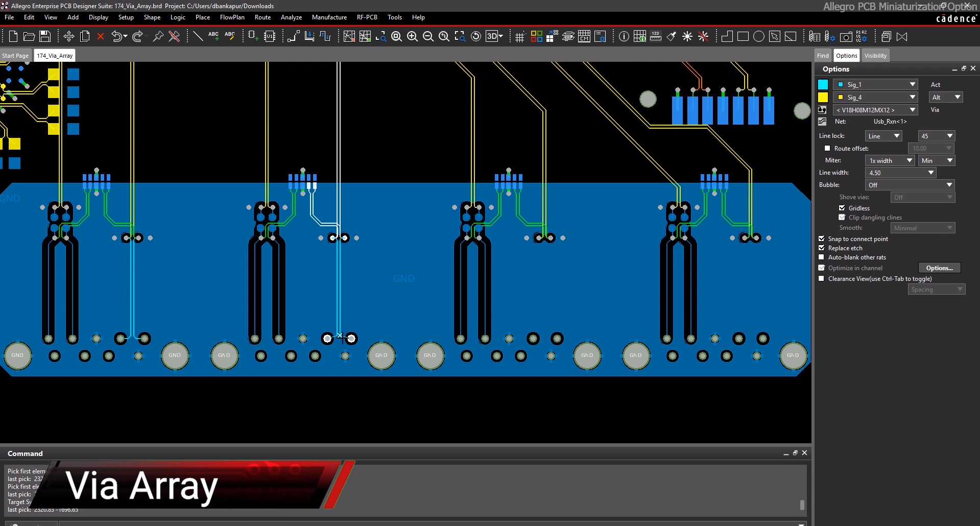Viewport: 980px width, 526px height.
Task: Enable the Route offset checkbox
Action: [x=827, y=149]
